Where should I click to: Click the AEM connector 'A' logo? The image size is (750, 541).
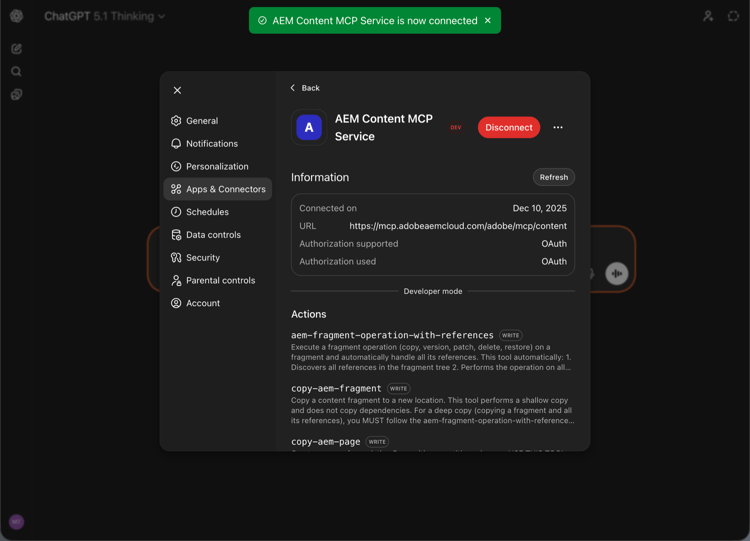tap(309, 127)
